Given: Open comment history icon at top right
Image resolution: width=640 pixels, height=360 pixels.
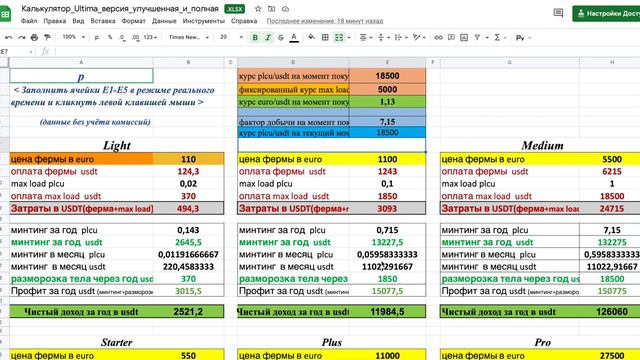Looking at the screenshot, I should tap(558, 13).
